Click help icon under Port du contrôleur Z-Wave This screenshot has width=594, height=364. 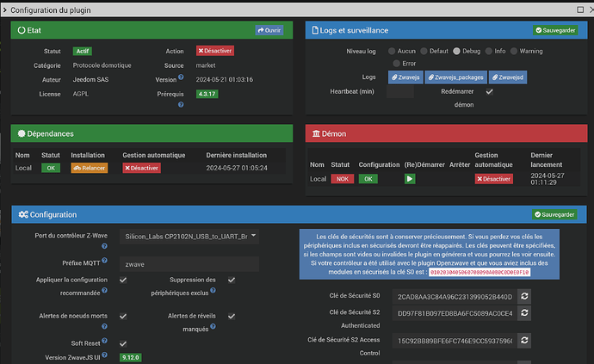click(104, 246)
